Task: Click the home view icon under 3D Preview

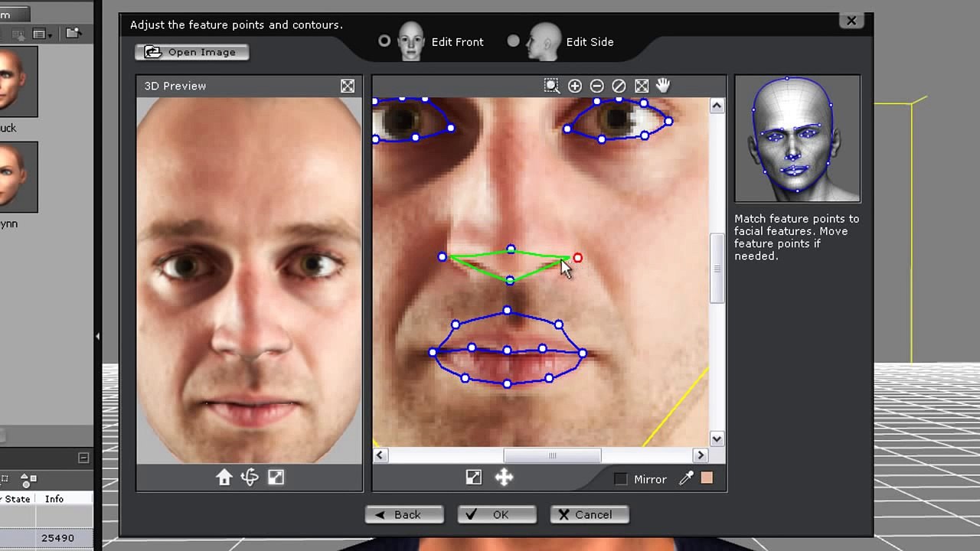Action: [x=224, y=478]
